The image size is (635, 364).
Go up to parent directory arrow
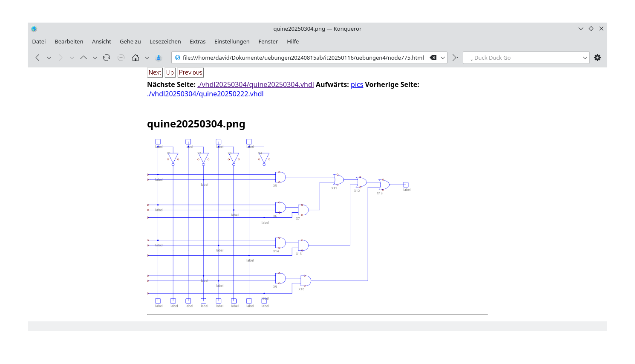click(84, 57)
